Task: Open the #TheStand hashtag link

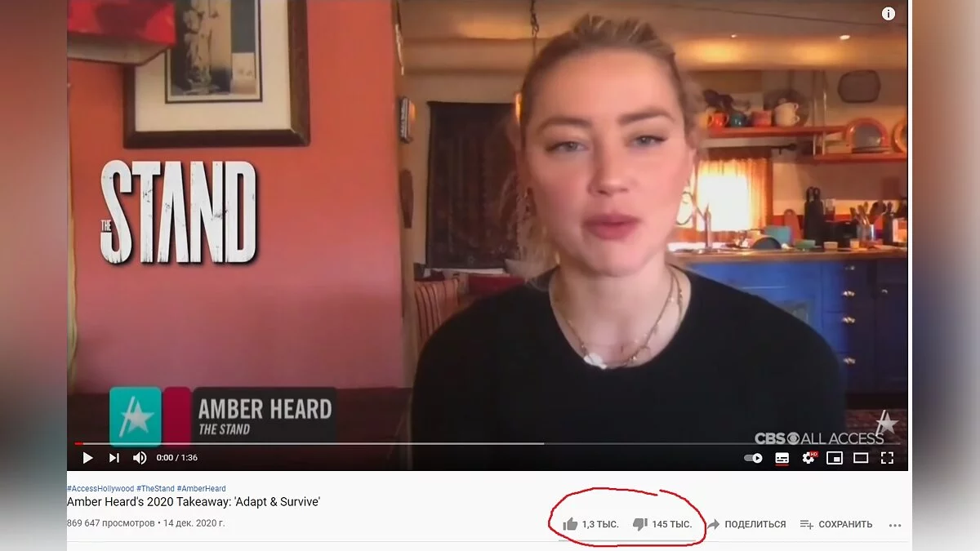Action: (155, 488)
